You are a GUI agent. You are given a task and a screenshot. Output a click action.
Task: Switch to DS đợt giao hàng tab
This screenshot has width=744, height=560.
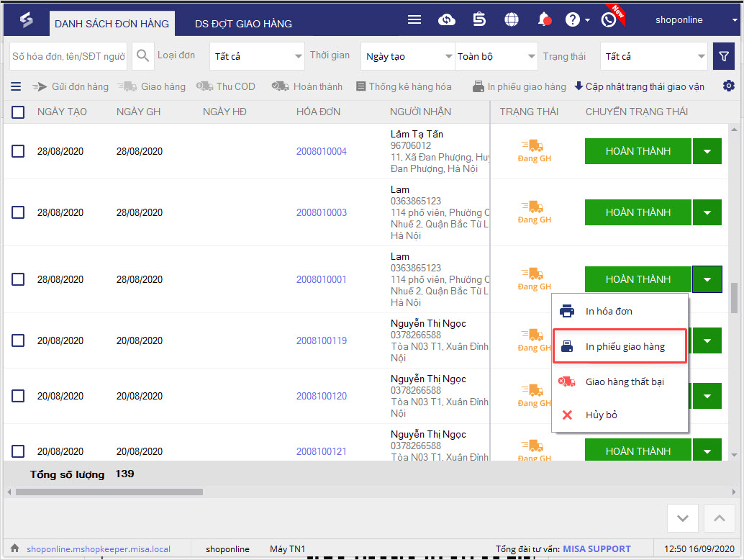point(243,24)
